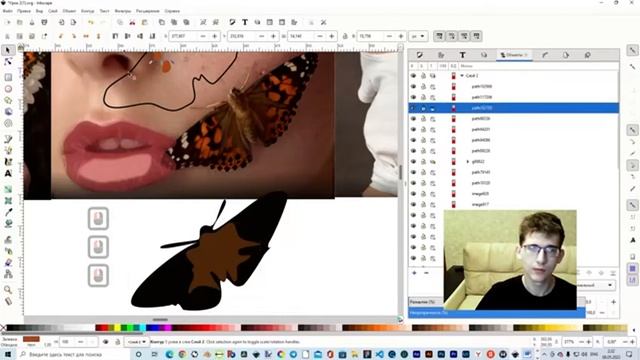Click the Undo toolbar icon
Viewport: 640px width, 360px height.
point(91,22)
